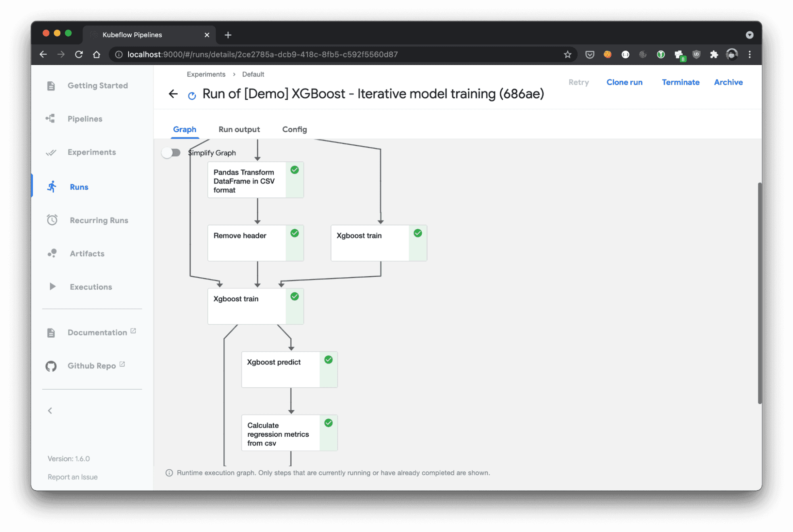Image resolution: width=793 pixels, height=532 pixels.
Task: Click the Terminate run link
Action: click(x=681, y=82)
